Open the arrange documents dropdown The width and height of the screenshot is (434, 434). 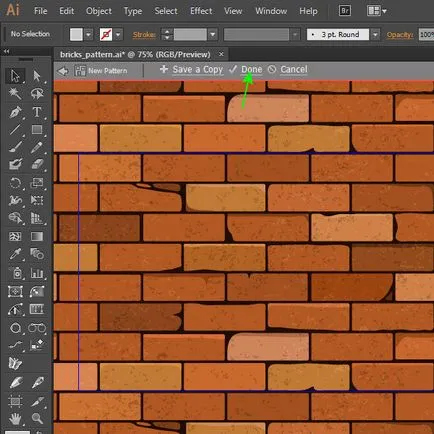click(377, 11)
